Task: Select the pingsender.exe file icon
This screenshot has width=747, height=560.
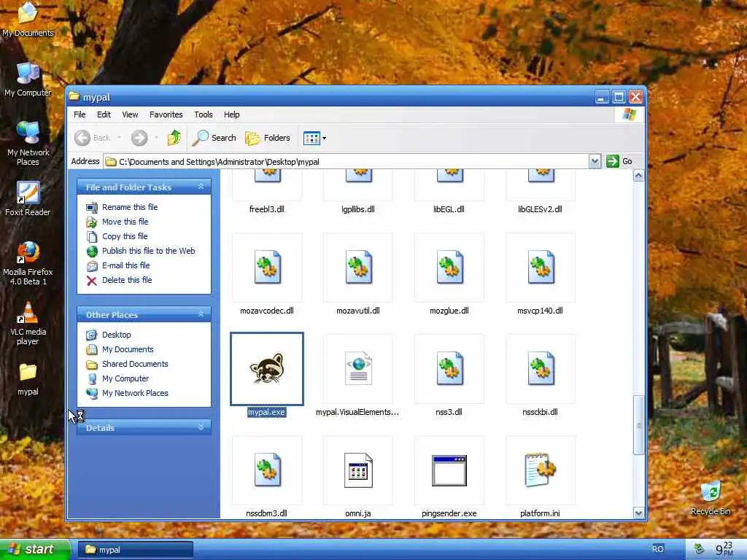Action: (449, 470)
